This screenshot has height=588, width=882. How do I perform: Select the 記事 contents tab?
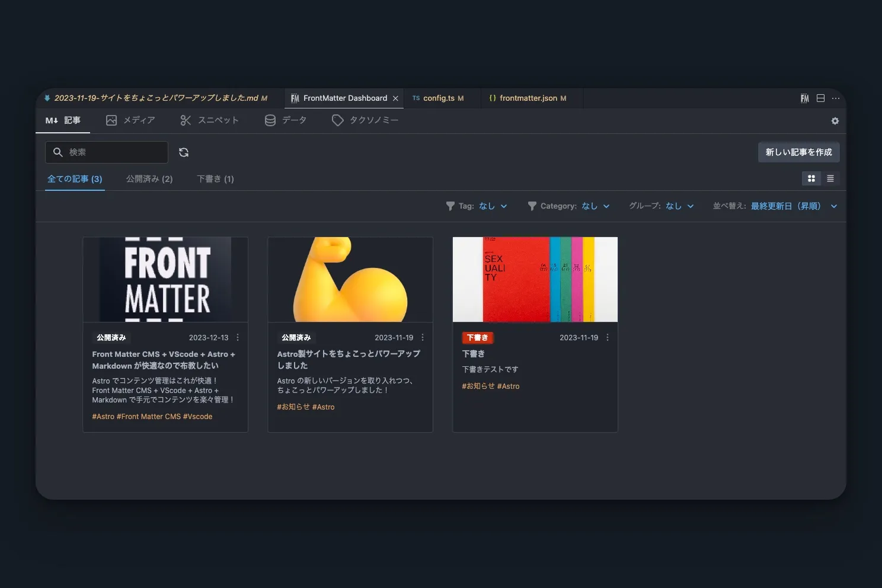pyautogui.click(x=63, y=120)
